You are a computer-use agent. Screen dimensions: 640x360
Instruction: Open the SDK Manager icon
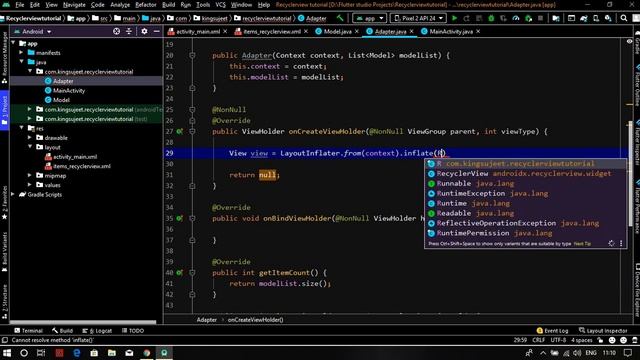(608, 18)
